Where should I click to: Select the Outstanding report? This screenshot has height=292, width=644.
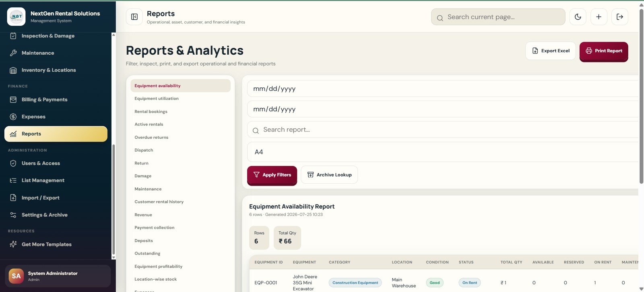coord(180,253)
